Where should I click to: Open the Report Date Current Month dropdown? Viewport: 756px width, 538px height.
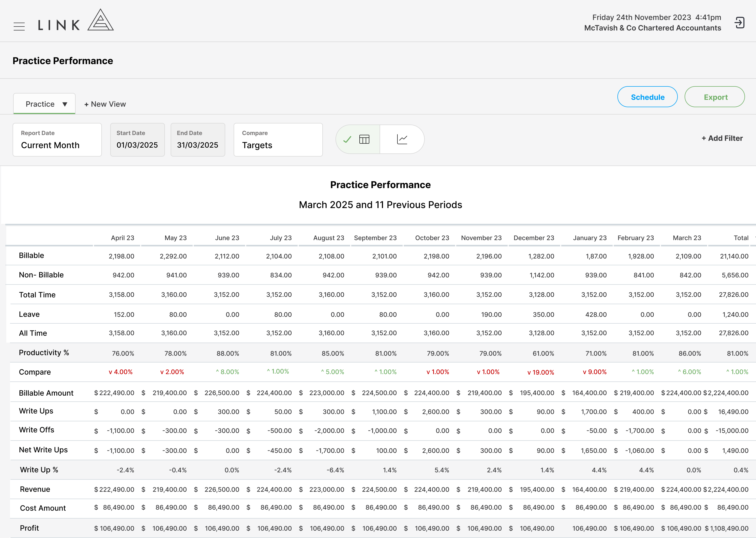click(x=57, y=140)
